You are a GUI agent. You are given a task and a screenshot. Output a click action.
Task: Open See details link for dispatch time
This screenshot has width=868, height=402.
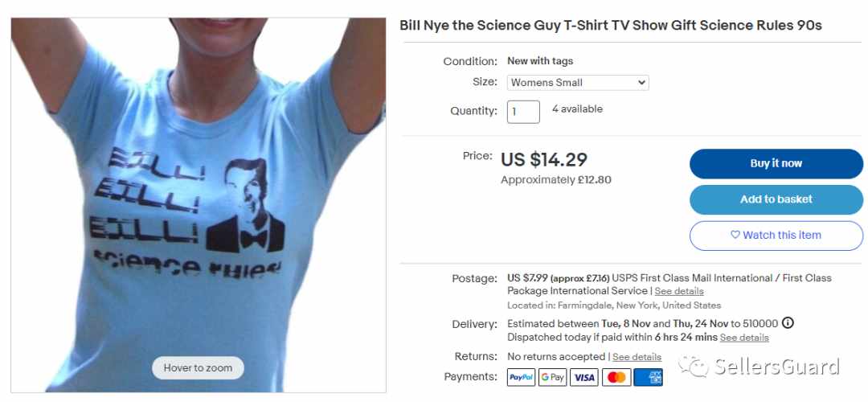[x=744, y=337]
